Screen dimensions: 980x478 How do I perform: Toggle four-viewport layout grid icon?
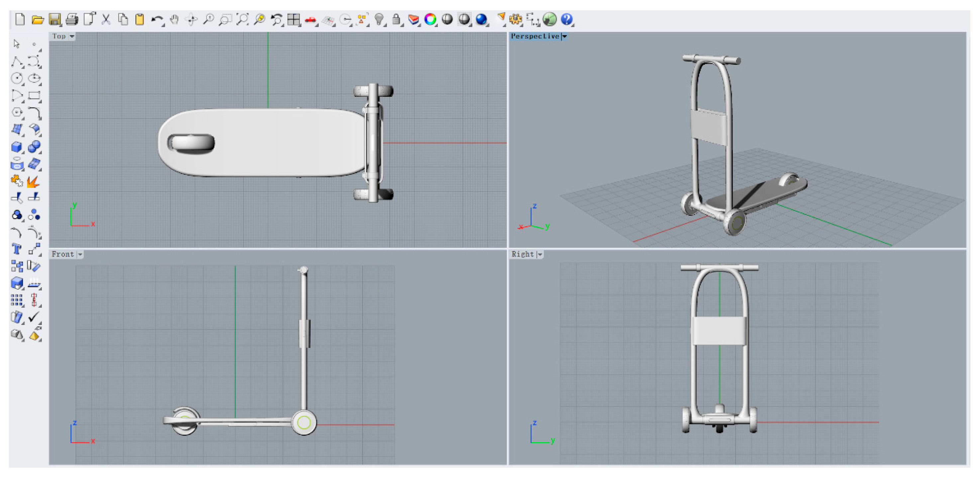point(293,19)
